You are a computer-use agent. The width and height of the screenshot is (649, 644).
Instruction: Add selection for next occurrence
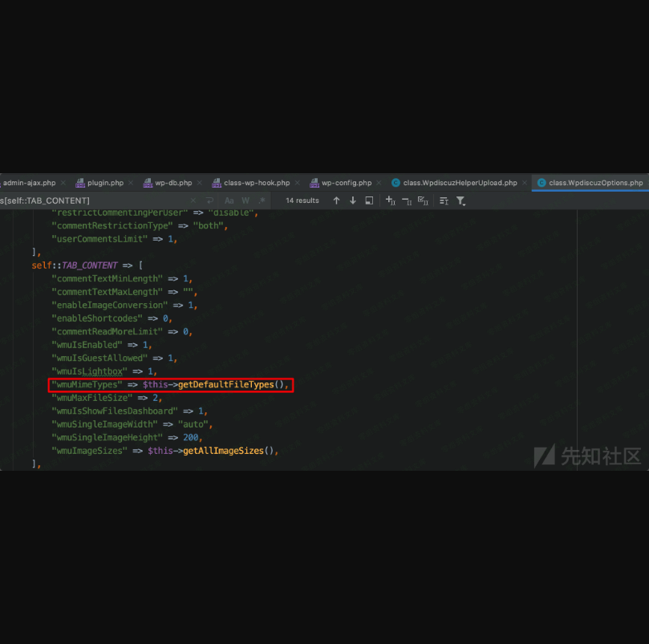pos(391,200)
